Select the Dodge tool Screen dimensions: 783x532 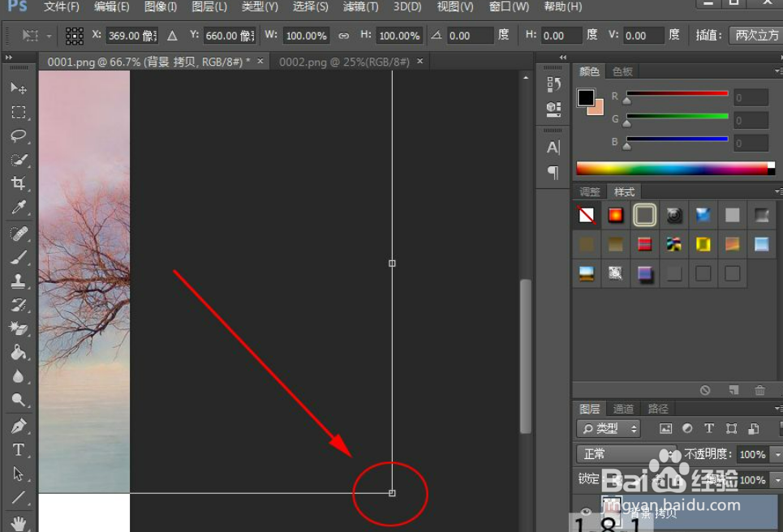coord(19,400)
